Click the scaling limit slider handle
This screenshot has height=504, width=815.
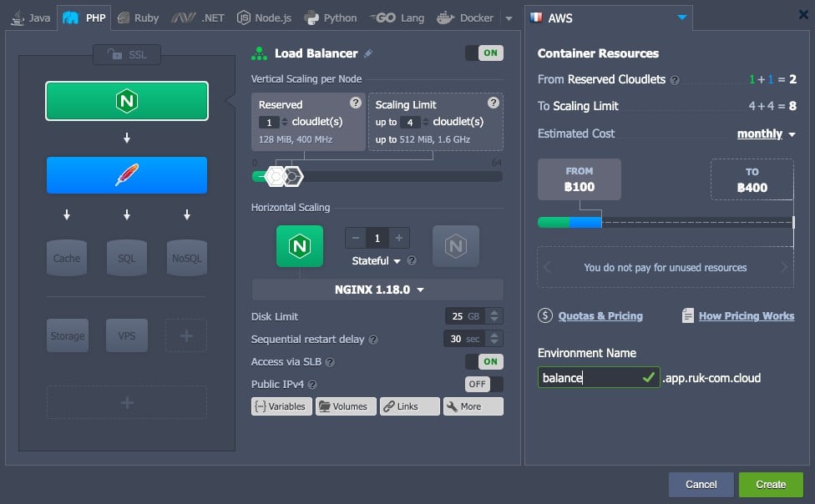click(x=293, y=177)
